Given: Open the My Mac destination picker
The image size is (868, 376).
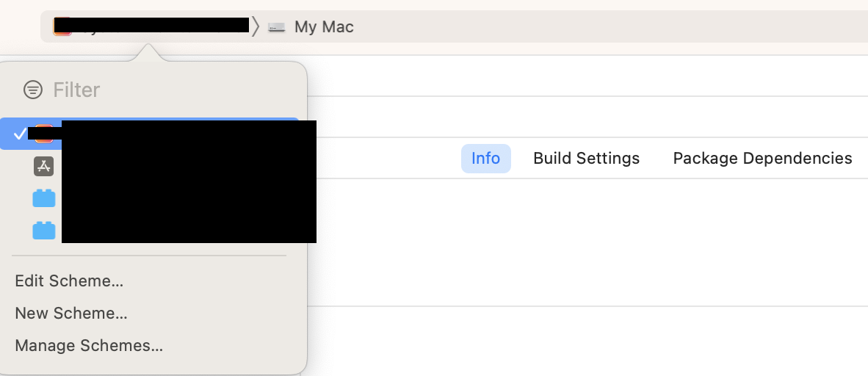Looking at the screenshot, I should pos(311,26).
